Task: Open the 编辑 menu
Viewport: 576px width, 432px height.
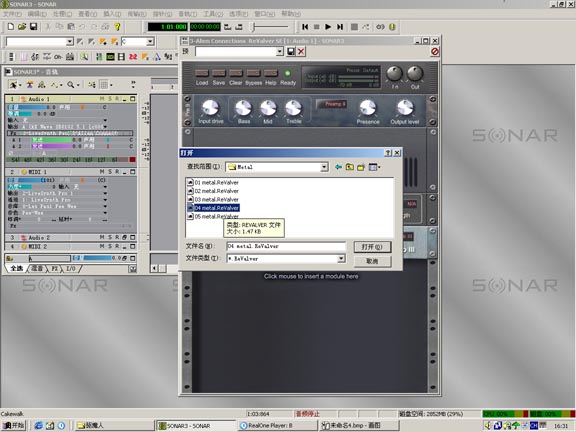Action: click(x=37, y=14)
